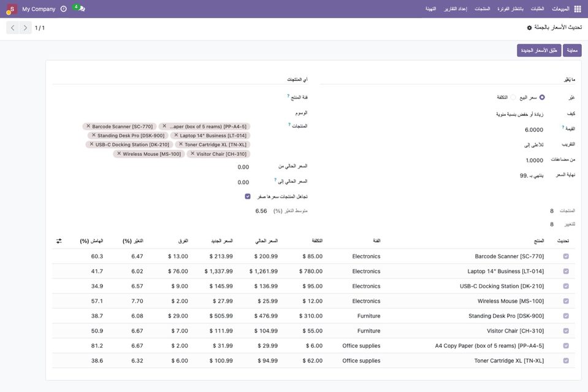The image size is (588, 392).
Task: Open the activities clock icon in top bar
Action: click(64, 9)
